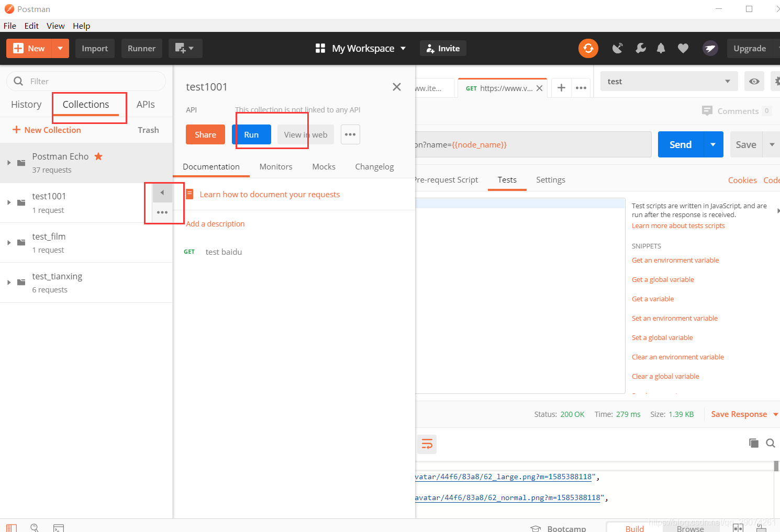Open the satellite capture requests icon
This screenshot has height=532, width=780.
pos(618,48)
